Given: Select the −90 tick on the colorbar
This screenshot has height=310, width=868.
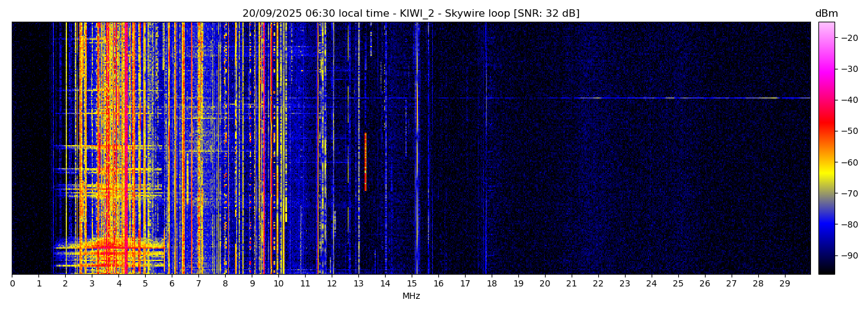Looking at the screenshot, I should [x=847, y=255].
